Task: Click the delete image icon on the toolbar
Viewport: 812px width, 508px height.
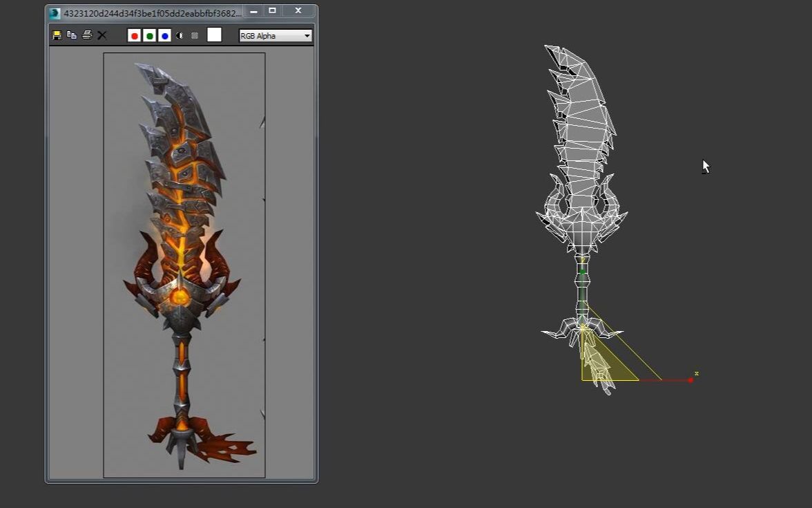Action: 102,35
